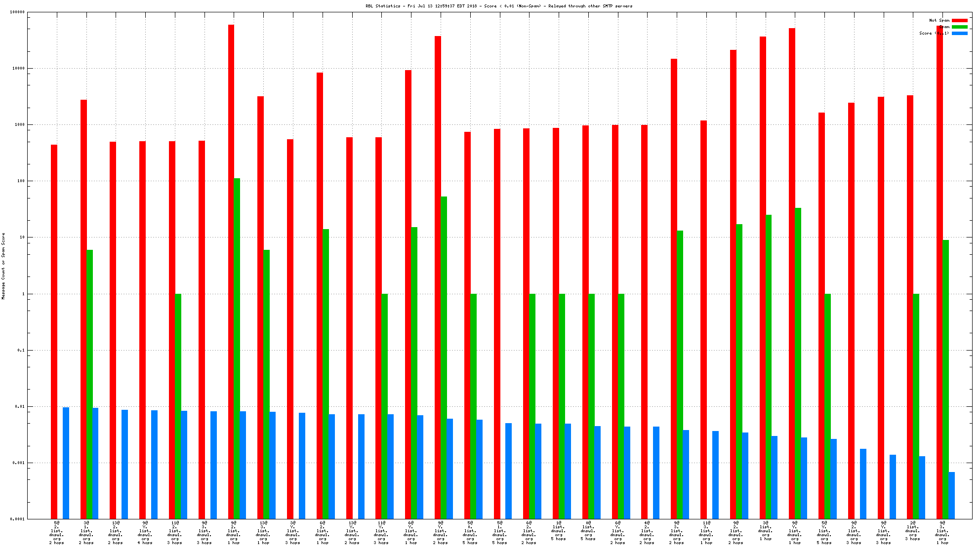The height and width of the screenshot is (551, 980).
Task: Click the blue Score legend swatch
Action: point(959,33)
